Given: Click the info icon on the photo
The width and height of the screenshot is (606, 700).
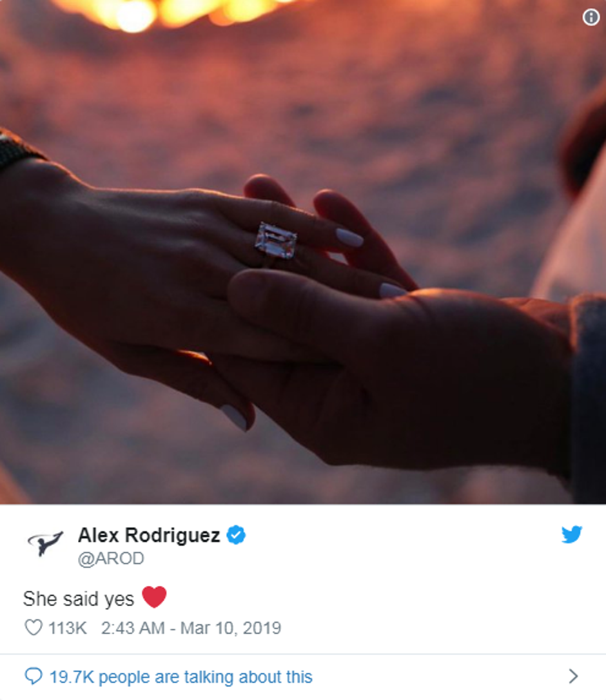Looking at the screenshot, I should point(591,17).
